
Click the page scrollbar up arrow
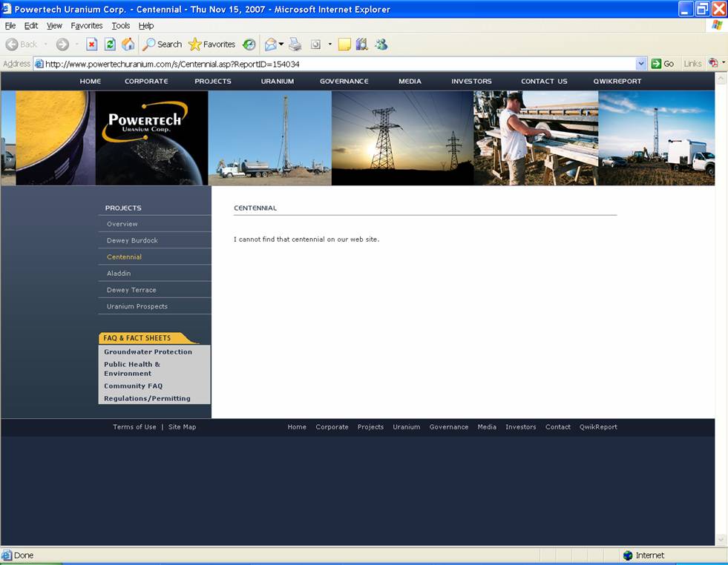(x=721, y=79)
